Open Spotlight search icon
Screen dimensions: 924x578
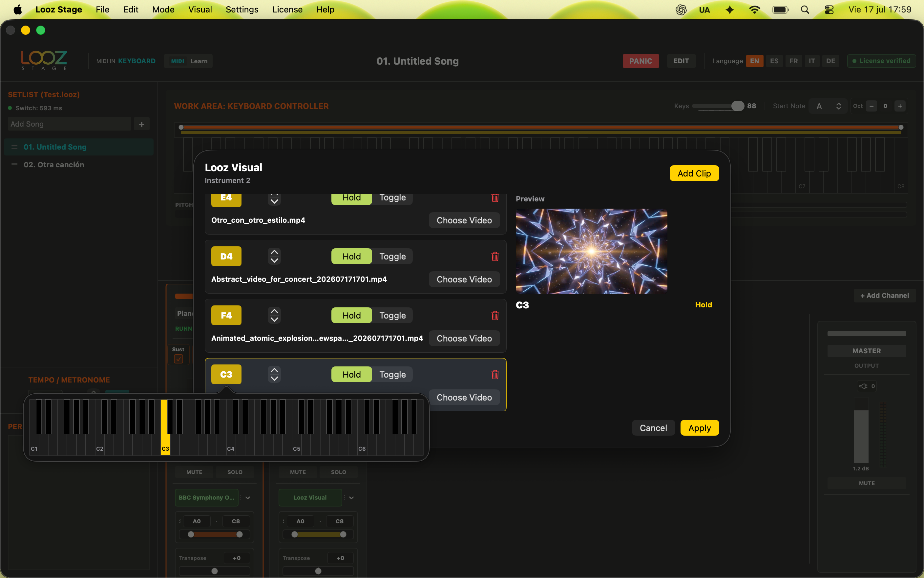(805, 10)
